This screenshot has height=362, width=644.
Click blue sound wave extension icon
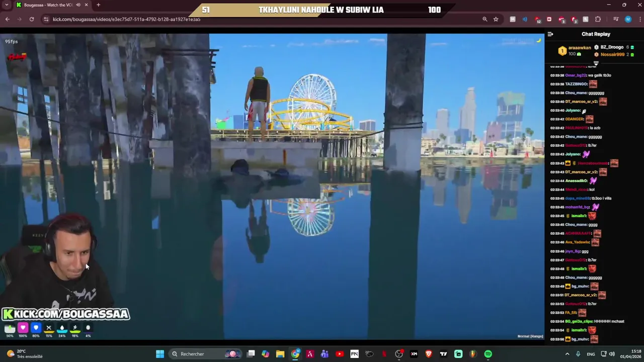525,19
